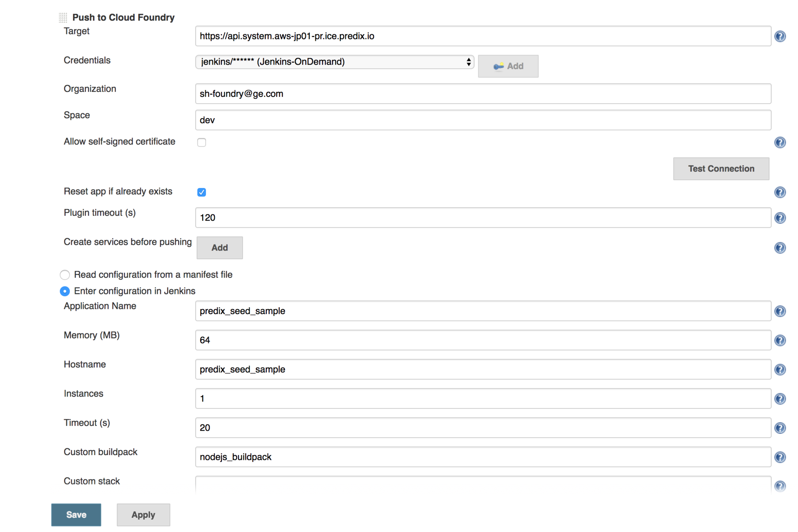Open help icon for Target field
The height and width of the screenshot is (532, 798).
(x=779, y=36)
